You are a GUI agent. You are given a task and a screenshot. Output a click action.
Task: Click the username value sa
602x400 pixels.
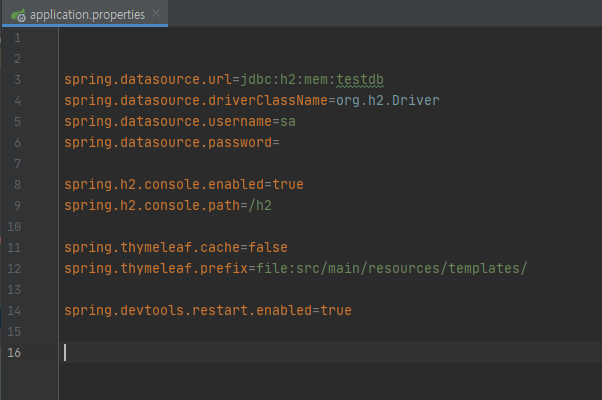point(288,122)
